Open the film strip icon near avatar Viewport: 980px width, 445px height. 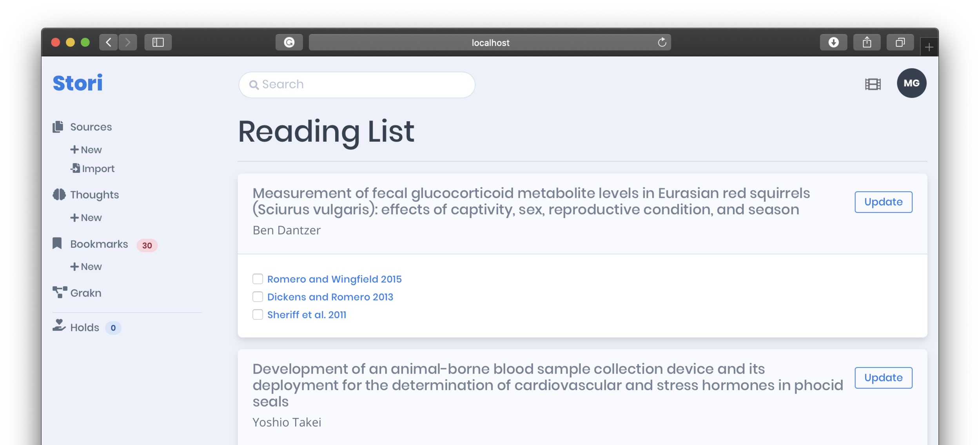point(873,84)
